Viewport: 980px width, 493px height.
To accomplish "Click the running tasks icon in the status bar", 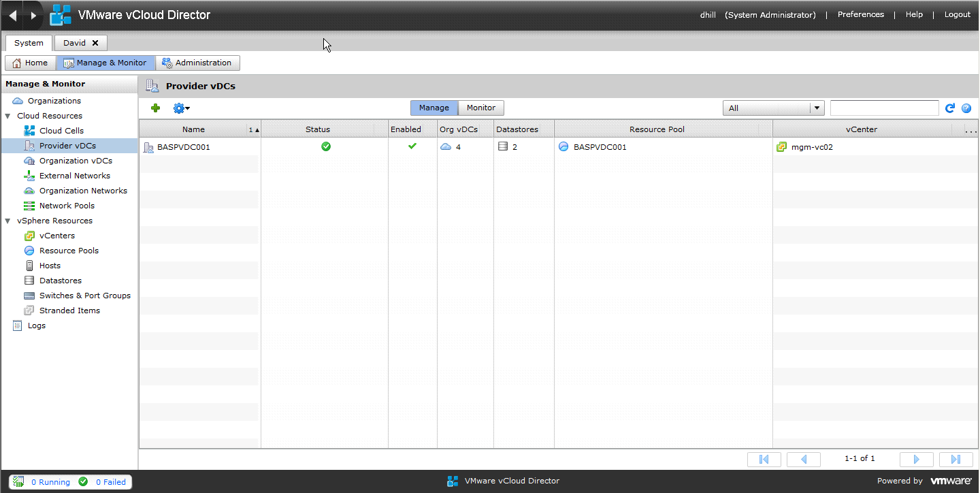I will pos(18,481).
